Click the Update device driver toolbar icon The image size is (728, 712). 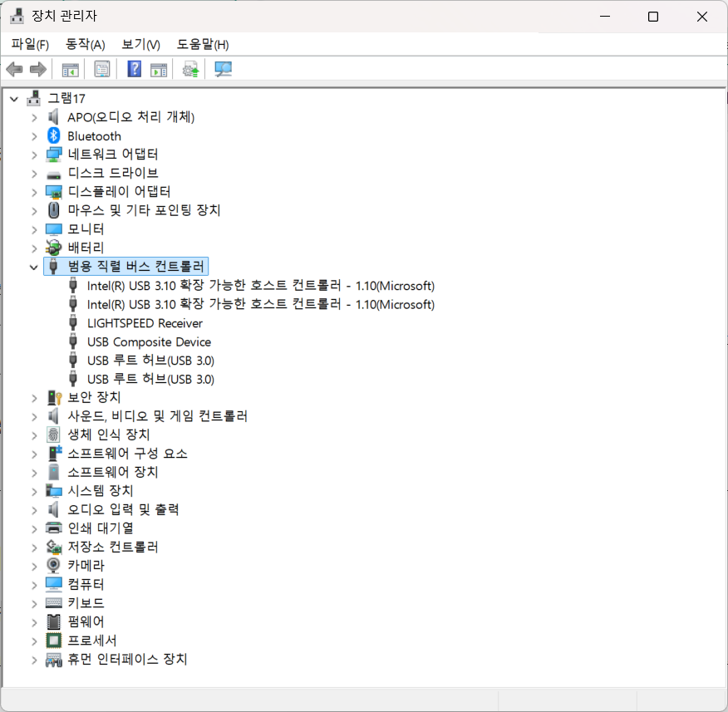(190, 70)
